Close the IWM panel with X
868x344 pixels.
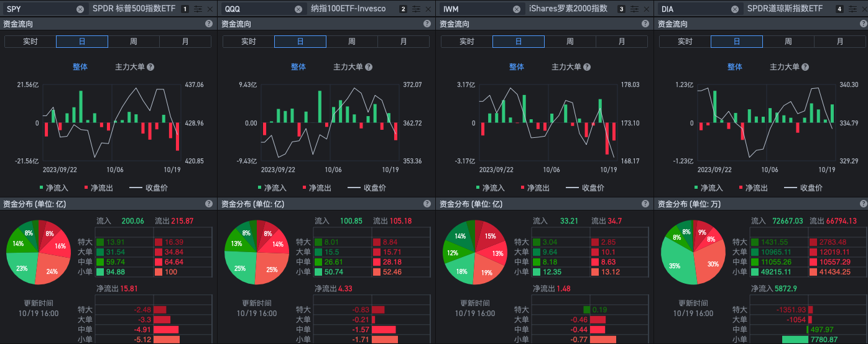[647, 9]
